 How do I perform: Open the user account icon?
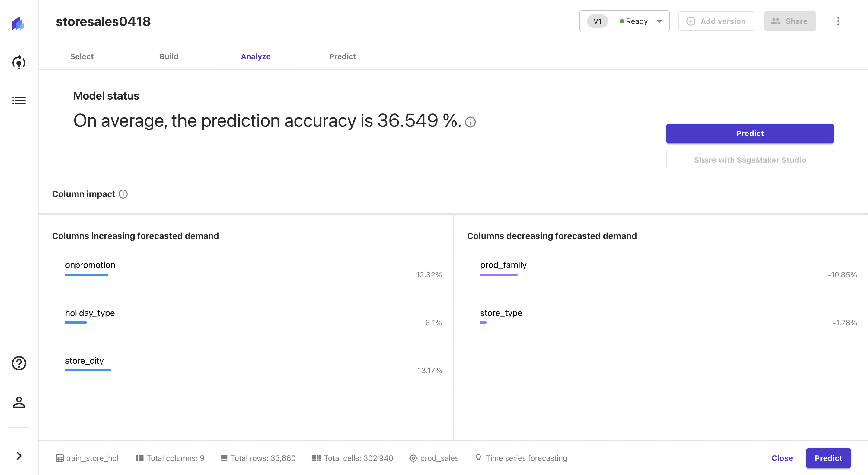pos(19,402)
